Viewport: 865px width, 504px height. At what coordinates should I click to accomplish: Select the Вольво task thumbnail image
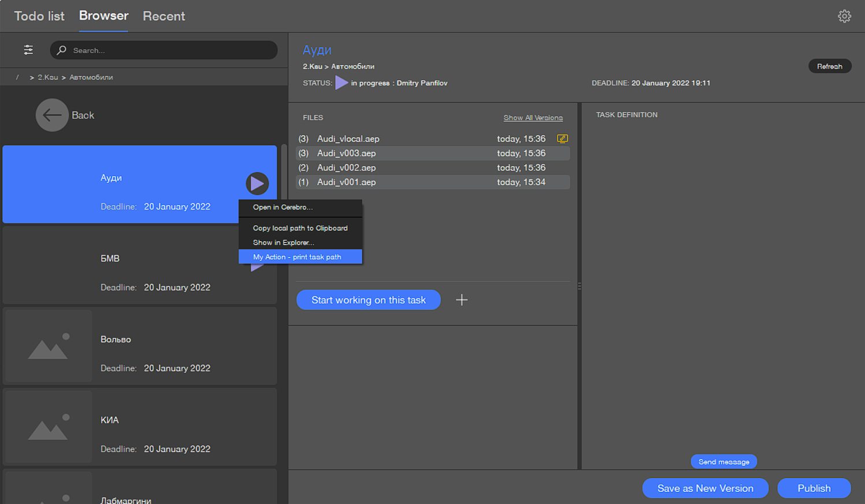coord(49,346)
